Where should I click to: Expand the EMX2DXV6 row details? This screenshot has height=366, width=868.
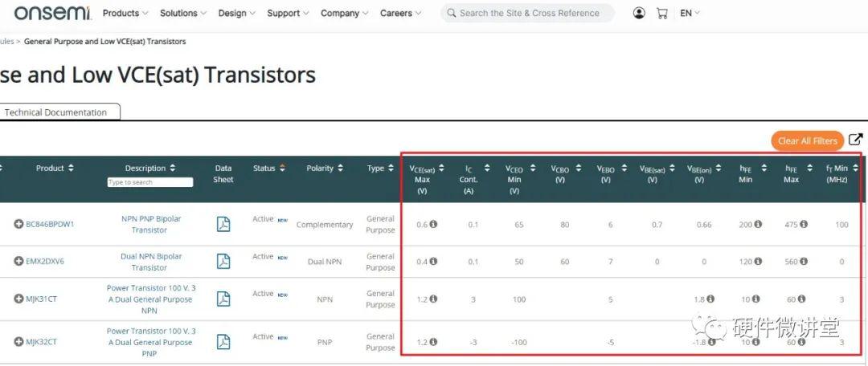pos(18,262)
